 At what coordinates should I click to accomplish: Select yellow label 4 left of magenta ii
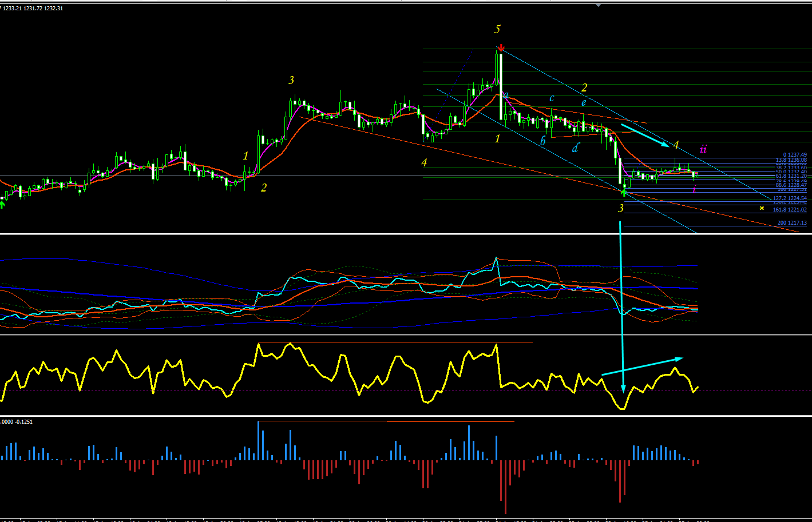click(676, 145)
